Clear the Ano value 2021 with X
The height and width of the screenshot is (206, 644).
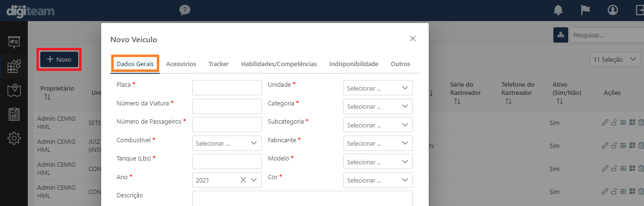[243, 180]
